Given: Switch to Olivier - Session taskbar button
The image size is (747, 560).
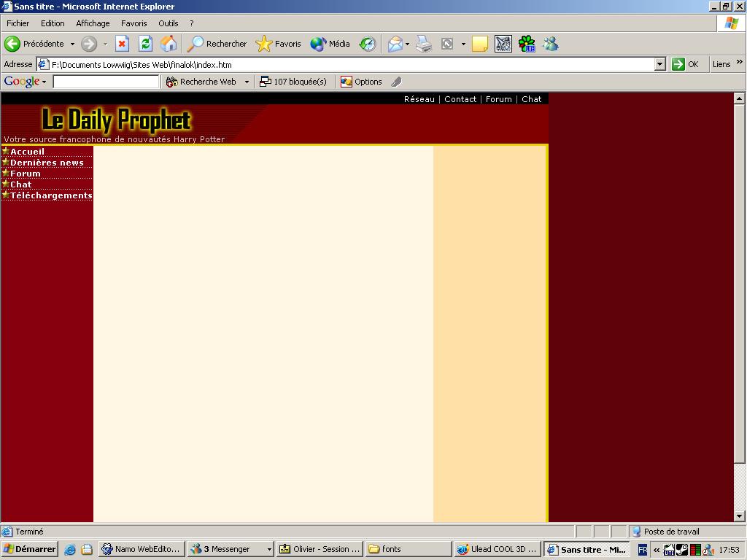Looking at the screenshot, I should click(320, 549).
